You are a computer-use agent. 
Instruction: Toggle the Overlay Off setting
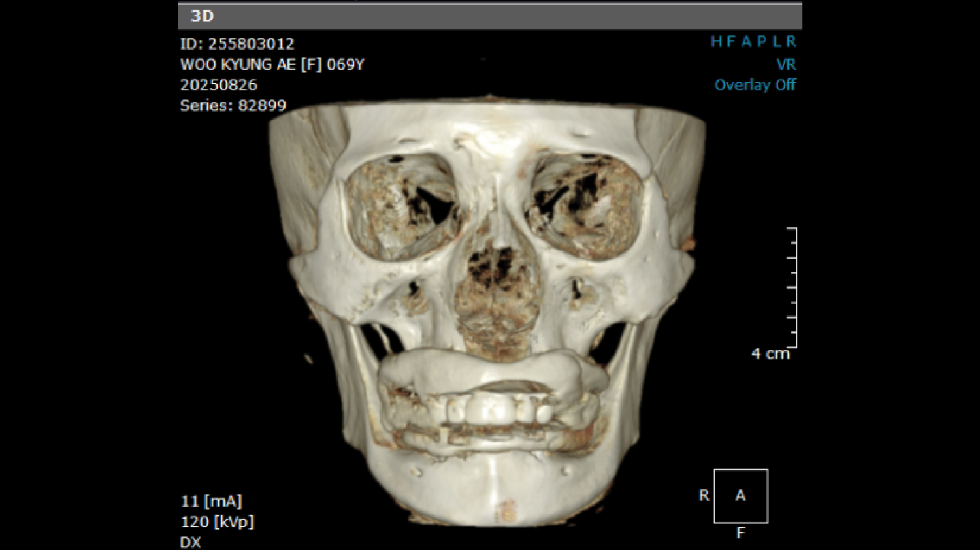coord(755,85)
